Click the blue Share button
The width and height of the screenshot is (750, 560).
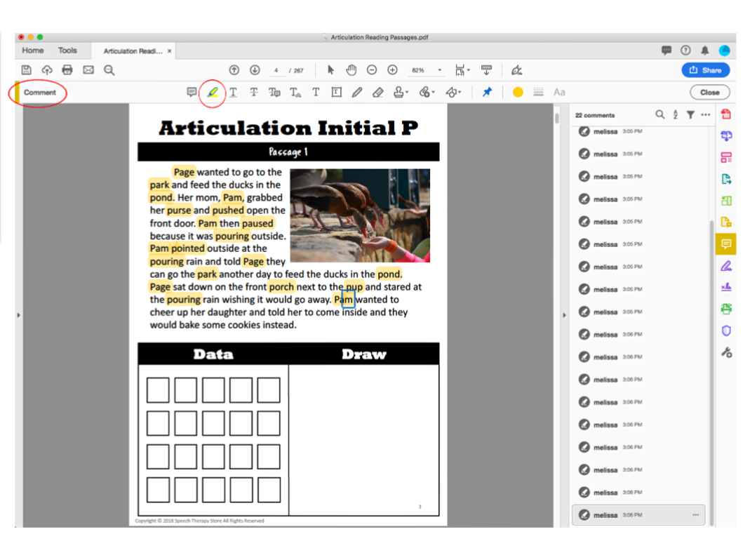coord(706,70)
